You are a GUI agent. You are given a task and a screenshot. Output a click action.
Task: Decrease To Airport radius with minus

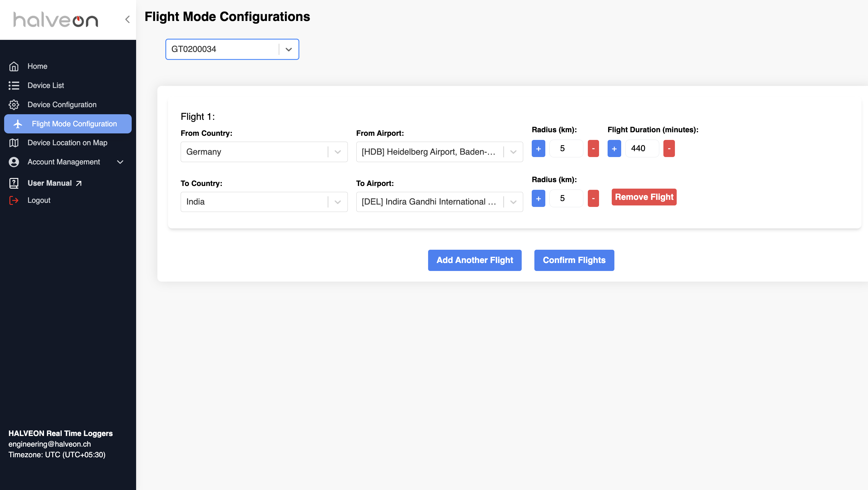coord(593,198)
